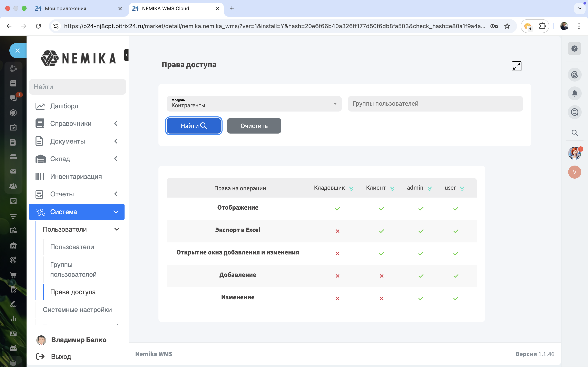The height and width of the screenshot is (367, 588).
Task: Click the Группы пользователей filter field
Action: click(435, 104)
